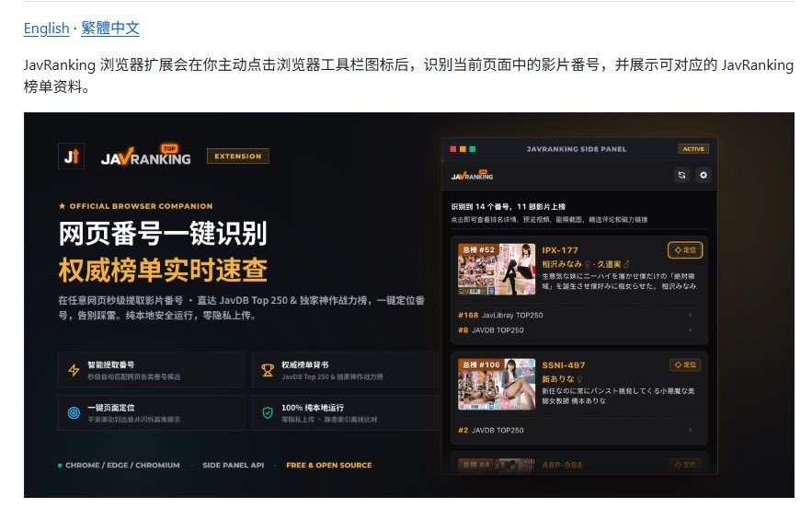Viewport: 812px width, 520px height.
Task: Click the JavRanking TOP wordmark logo
Action: (145, 156)
